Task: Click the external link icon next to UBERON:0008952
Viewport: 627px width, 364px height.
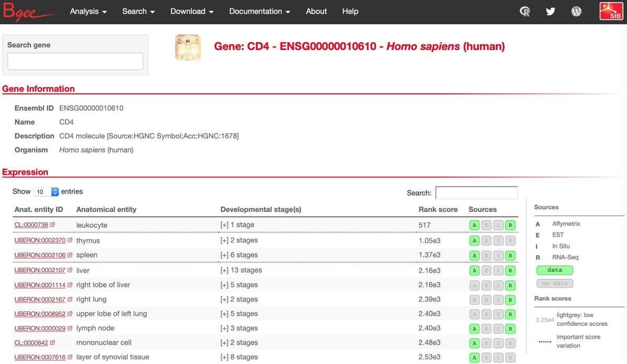Action: pos(70,314)
